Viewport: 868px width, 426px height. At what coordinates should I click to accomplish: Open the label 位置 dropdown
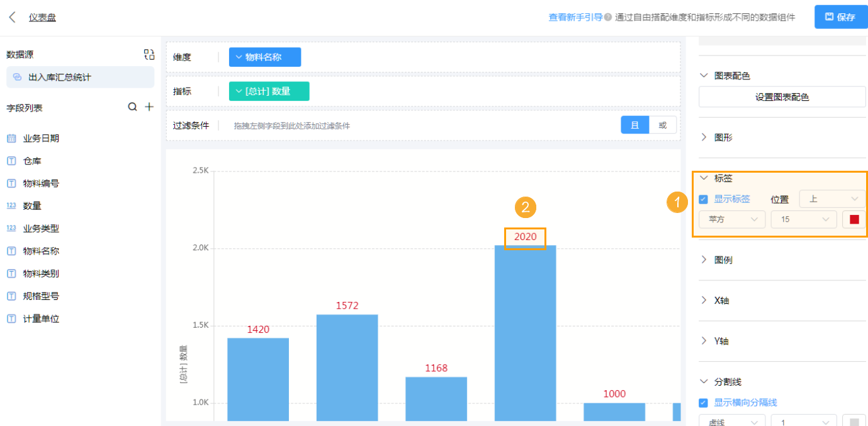coord(832,199)
